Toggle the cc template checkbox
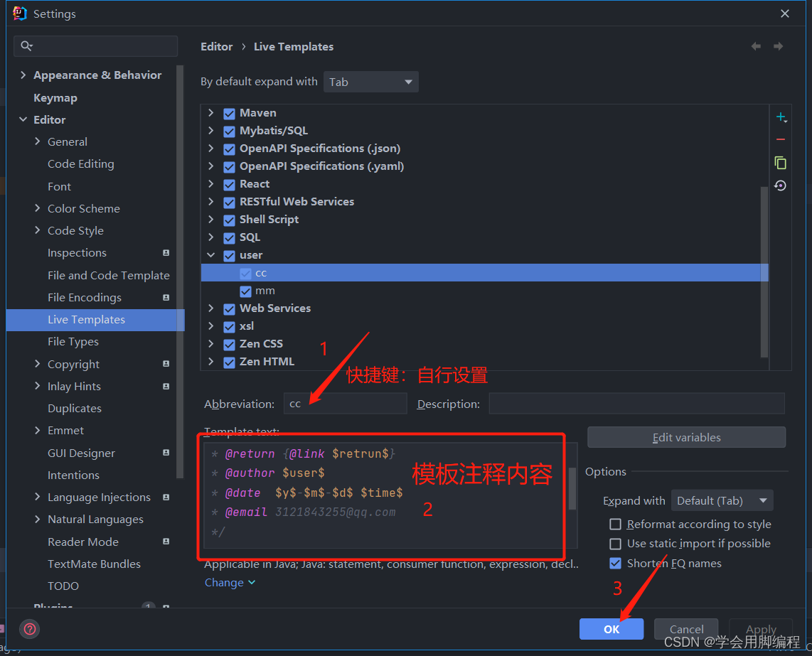The image size is (812, 656). [245, 274]
